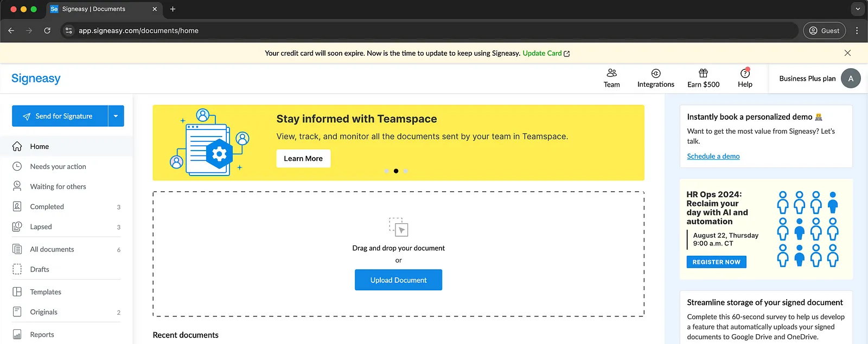Dismiss the credit card expiry banner
868x344 pixels.
point(847,53)
